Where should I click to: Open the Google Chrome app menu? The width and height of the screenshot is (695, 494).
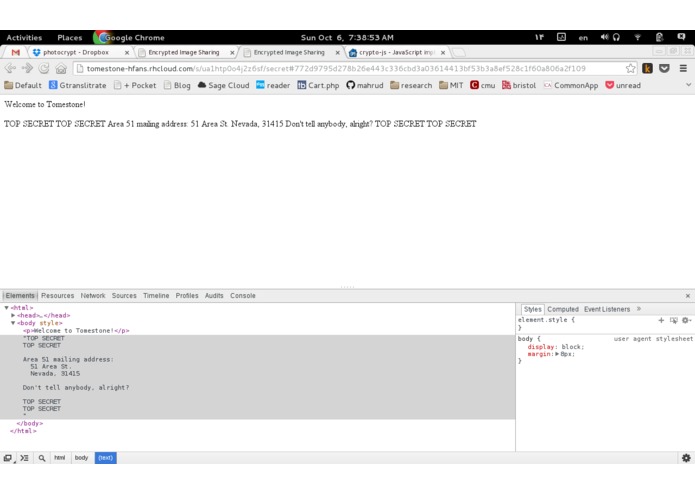(129, 38)
